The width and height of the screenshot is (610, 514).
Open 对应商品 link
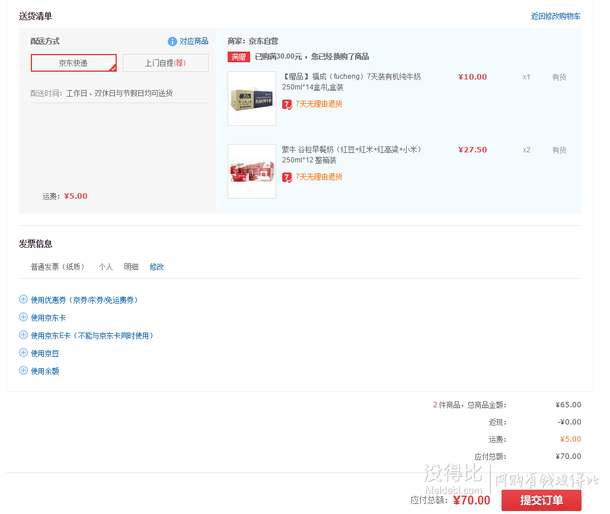pos(194,41)
